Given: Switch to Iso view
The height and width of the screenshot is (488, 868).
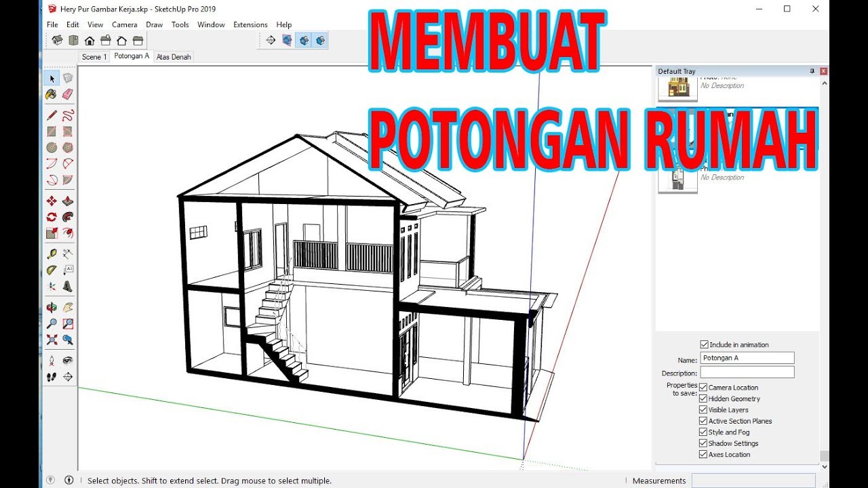Looking at the screenshot, I should (x=57, y=41).
